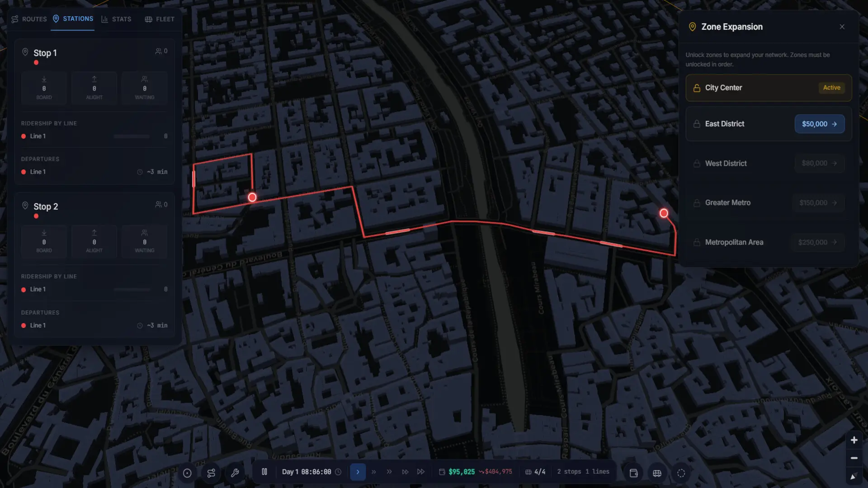The image size is (868, 488).
Task: Open the wrench tools icon
Action: (x=235, y=473)
